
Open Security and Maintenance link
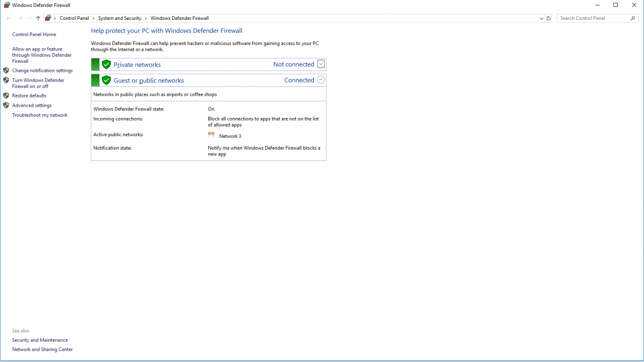click(x=40, y=340)
